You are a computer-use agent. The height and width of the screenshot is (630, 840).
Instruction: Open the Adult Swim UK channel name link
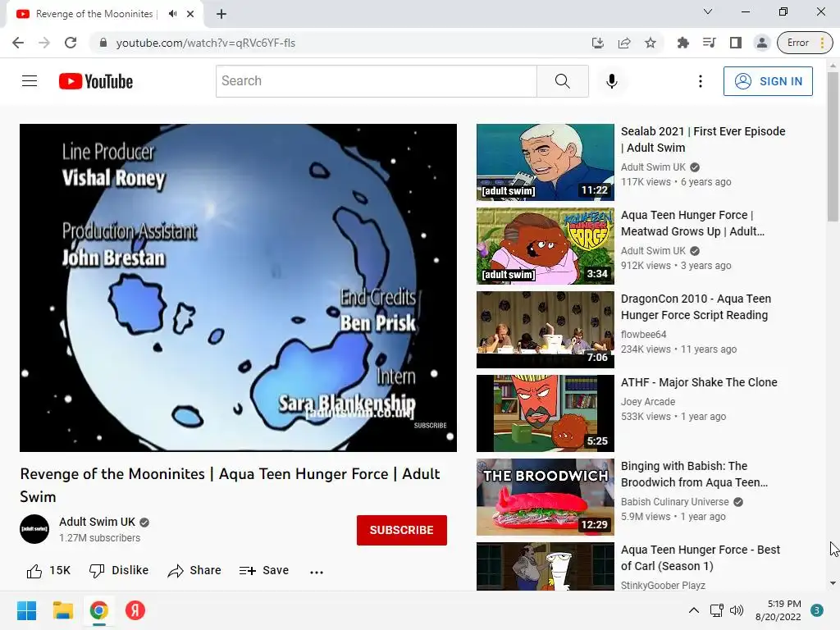(97, 522)
